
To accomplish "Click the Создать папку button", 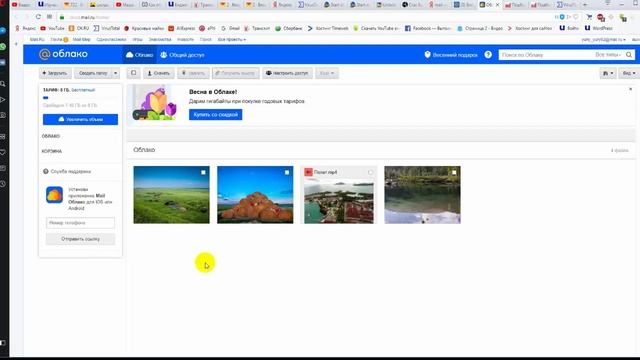I will click(x=93, y=73).
